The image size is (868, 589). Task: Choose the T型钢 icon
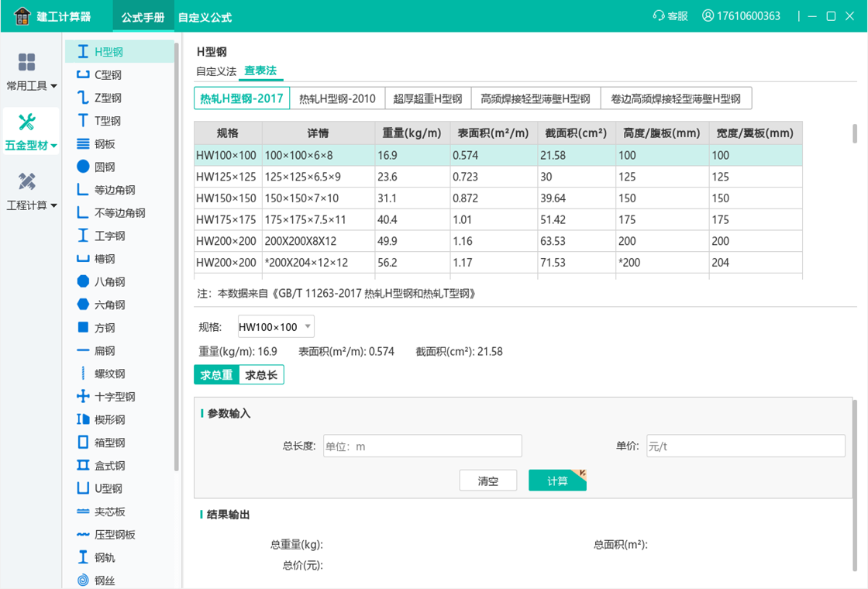pyautogui.click(x=82, y=121)
